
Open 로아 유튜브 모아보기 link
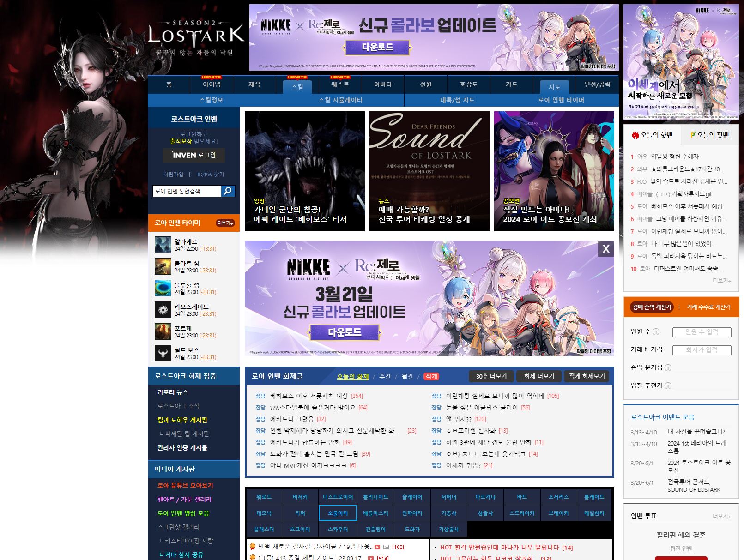coord(185,486)
